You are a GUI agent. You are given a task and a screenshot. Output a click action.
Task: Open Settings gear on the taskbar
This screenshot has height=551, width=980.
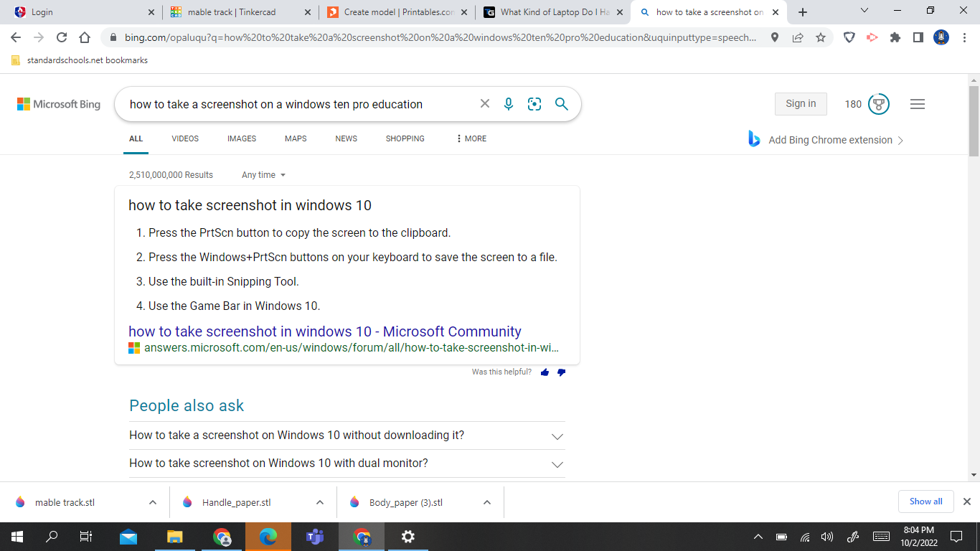[408, 537]
